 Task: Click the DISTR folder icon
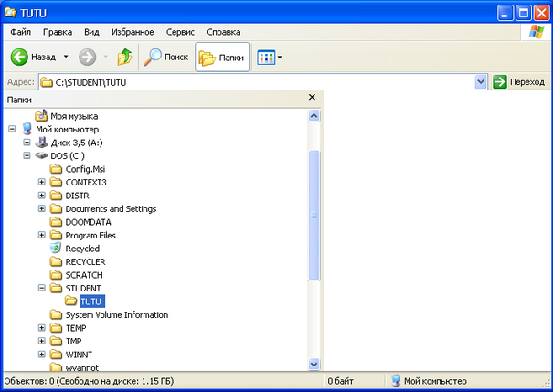[x=56, y=196]
